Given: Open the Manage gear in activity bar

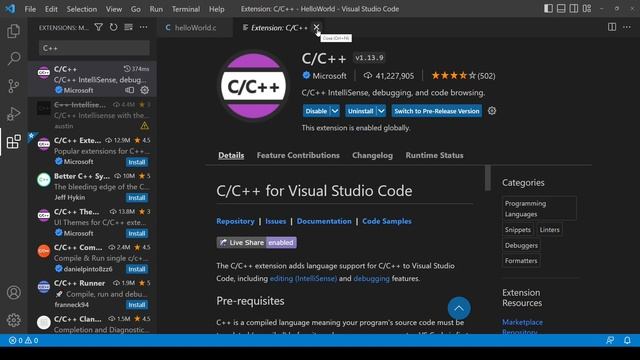Looking at the screenshot, I should pyautogui.click(x=13, y=320).
